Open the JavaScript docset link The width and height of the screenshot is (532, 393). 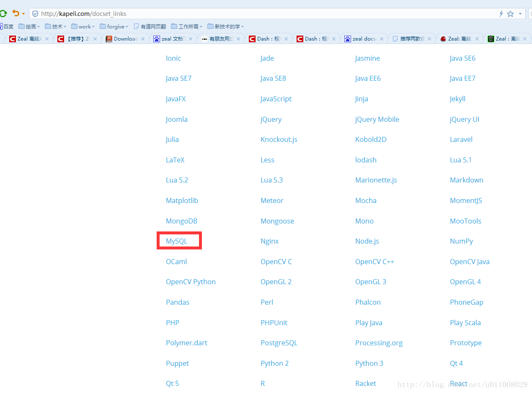(x=276, y=99)
